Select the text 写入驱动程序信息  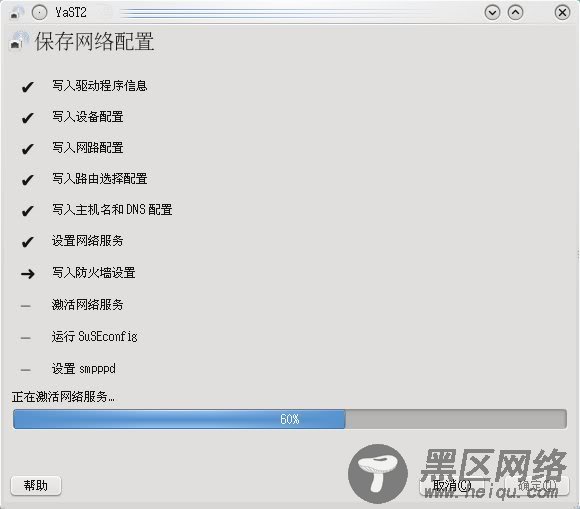[x=100, y=86]
